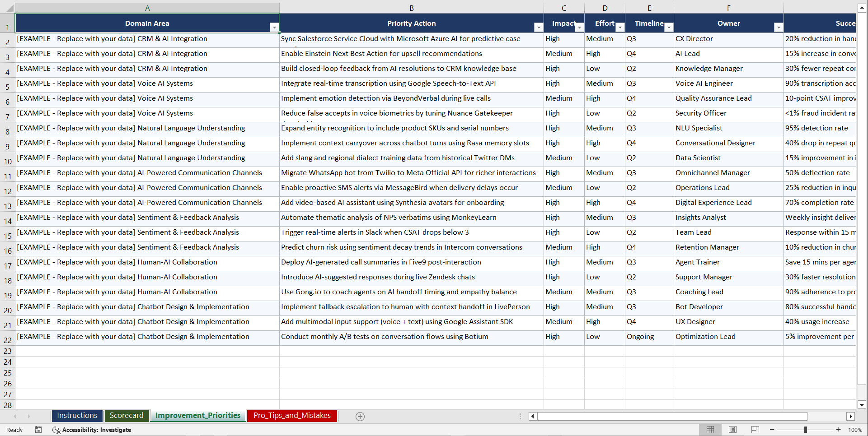
Task: Switch to the Scorecard sheet tab
Action: [x=127, y=416]
